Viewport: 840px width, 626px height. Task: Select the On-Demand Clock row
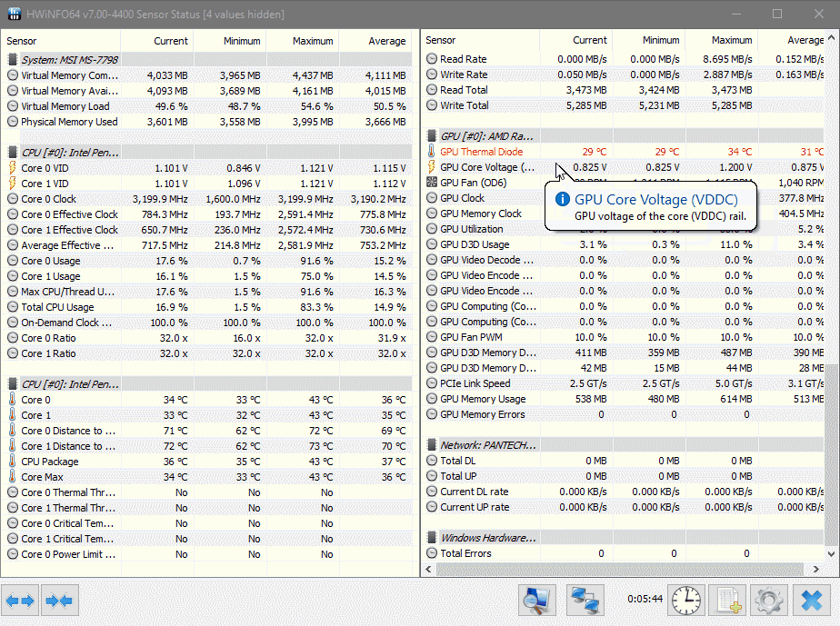click(206, 323)
